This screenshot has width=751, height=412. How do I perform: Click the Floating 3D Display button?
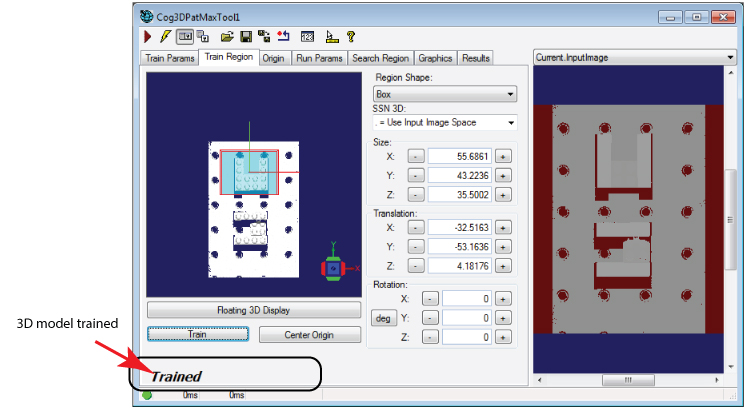click(x=253, y=310)
